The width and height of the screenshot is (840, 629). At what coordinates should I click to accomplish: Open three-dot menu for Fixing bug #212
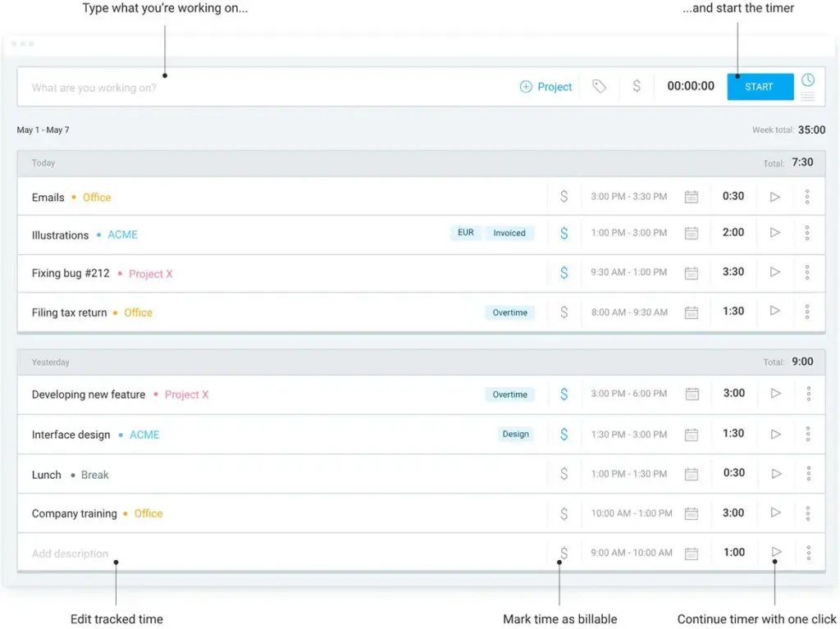tap(807, 272)
